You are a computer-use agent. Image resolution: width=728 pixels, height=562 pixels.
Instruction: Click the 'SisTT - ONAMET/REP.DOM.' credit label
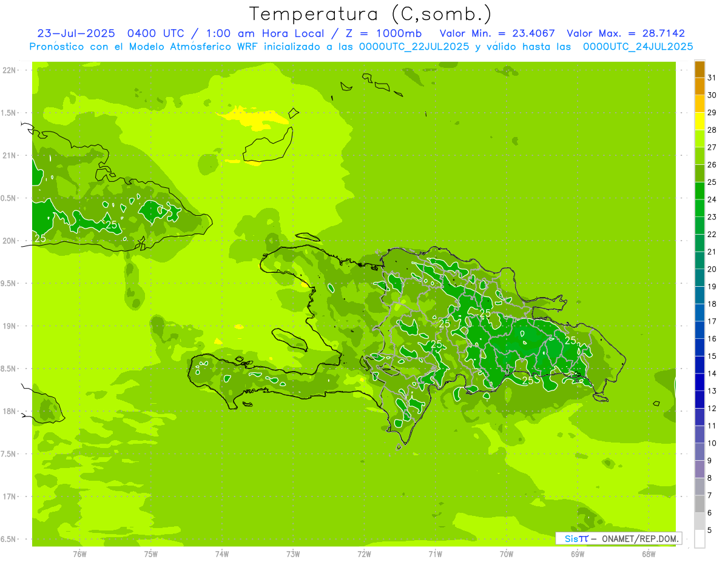(x=618, y=538)
